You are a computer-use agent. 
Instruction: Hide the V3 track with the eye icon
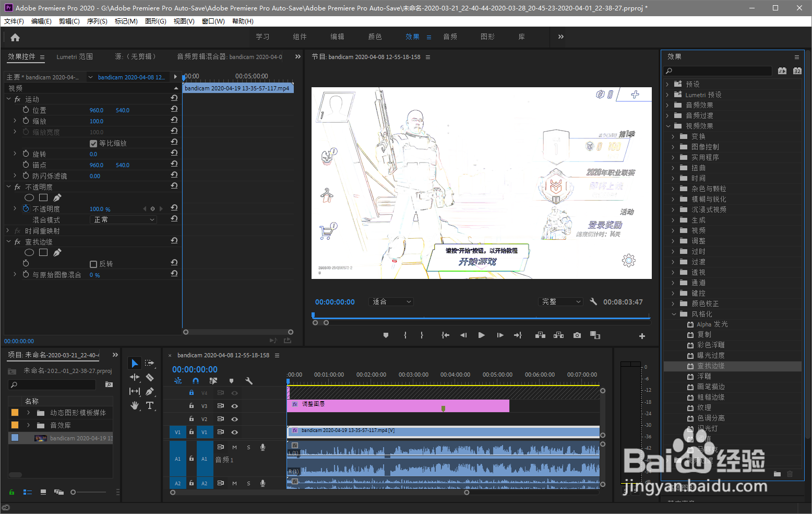[235, 406]
